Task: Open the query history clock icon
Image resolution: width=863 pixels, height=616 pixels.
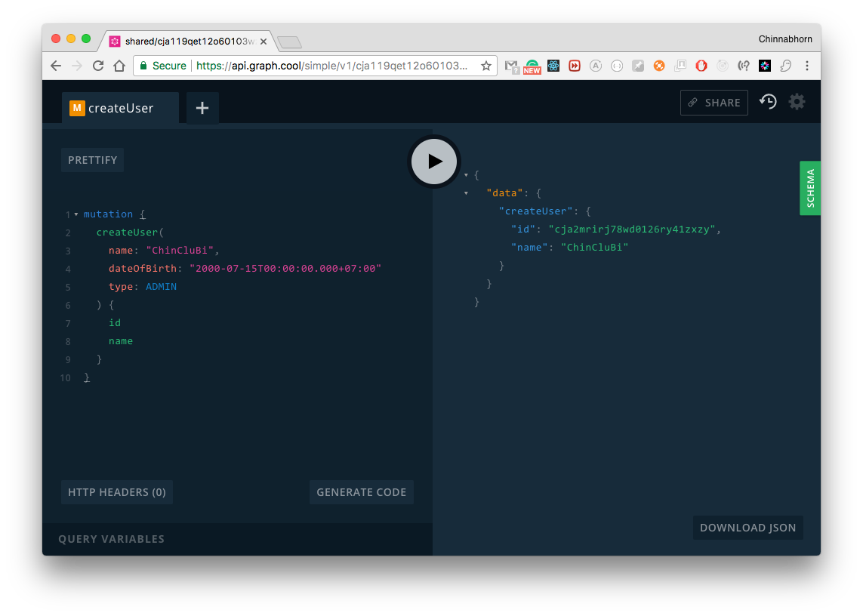Action: tap(768, 102)
